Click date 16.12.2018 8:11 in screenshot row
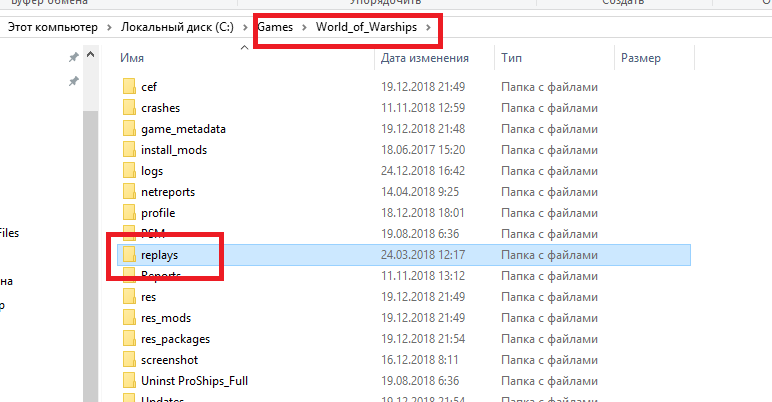Image resolution: width=772 pixels, height=402 pixels. coord(419,360)
